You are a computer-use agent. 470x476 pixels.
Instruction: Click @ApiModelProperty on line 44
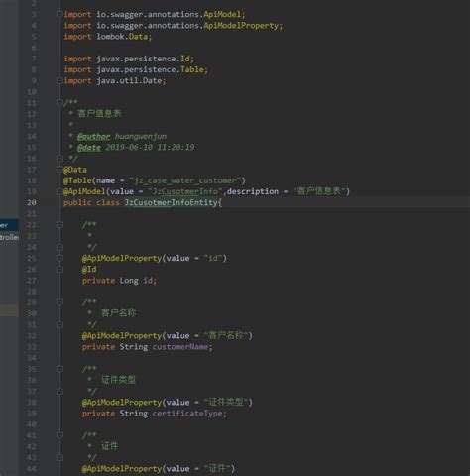click(122, 469)
